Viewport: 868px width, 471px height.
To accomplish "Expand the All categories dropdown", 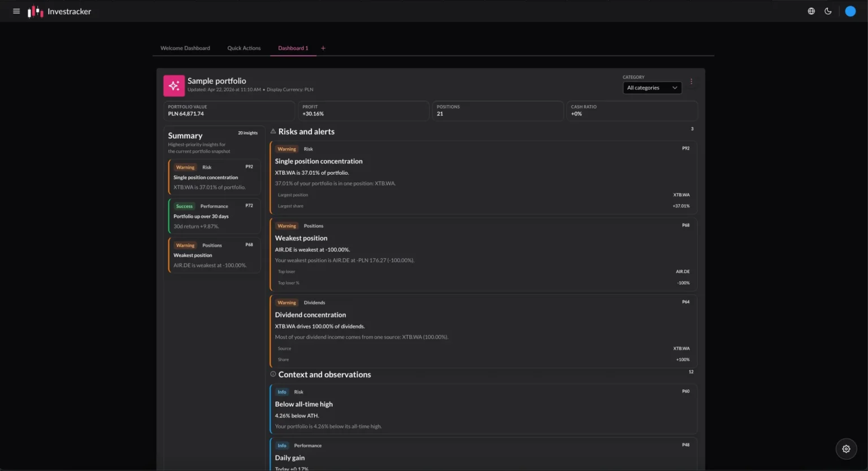I will 652,88.
